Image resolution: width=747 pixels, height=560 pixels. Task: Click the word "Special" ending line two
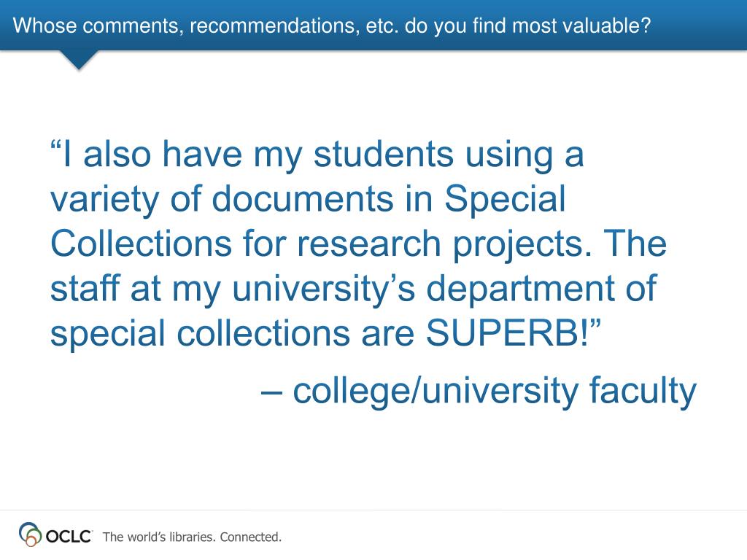pyautogui.click(x=505, y=200)
